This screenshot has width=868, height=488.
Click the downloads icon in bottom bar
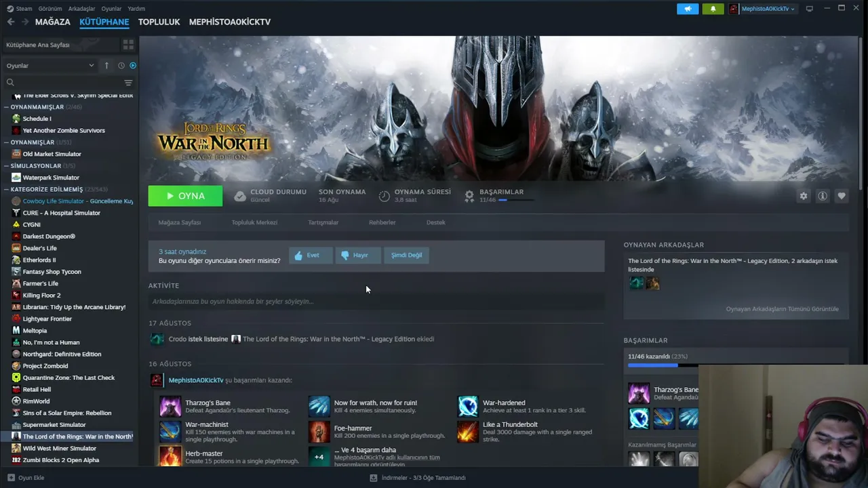(x=373, y=478)
